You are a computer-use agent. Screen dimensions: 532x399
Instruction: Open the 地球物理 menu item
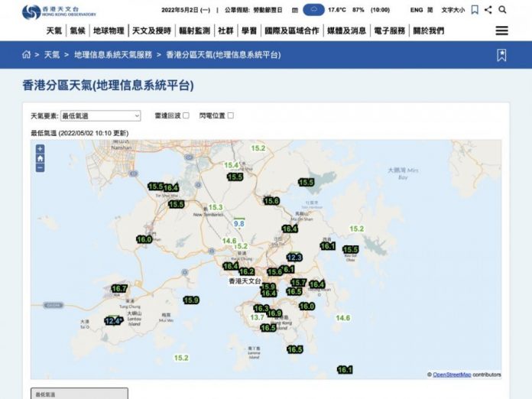pyautogui.click(x=109, y=31)
